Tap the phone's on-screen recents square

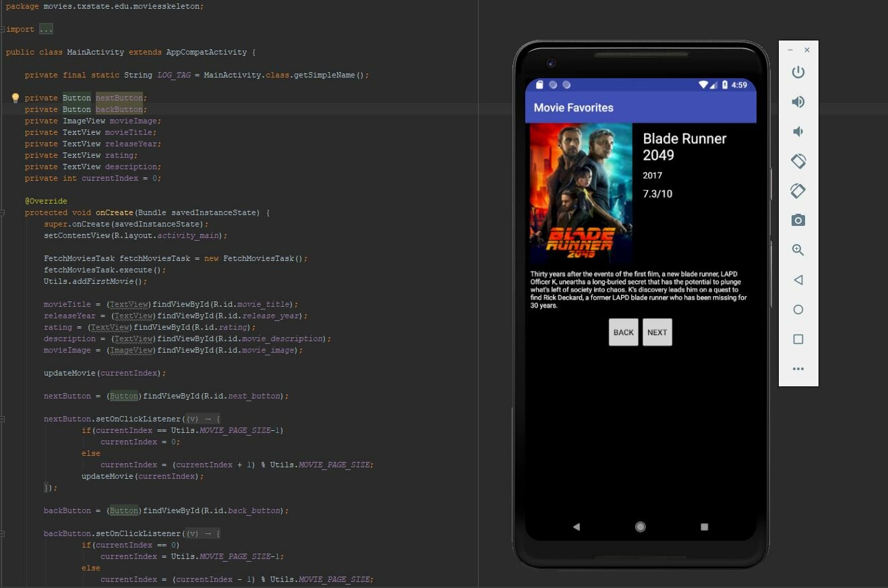pos(705,527)
